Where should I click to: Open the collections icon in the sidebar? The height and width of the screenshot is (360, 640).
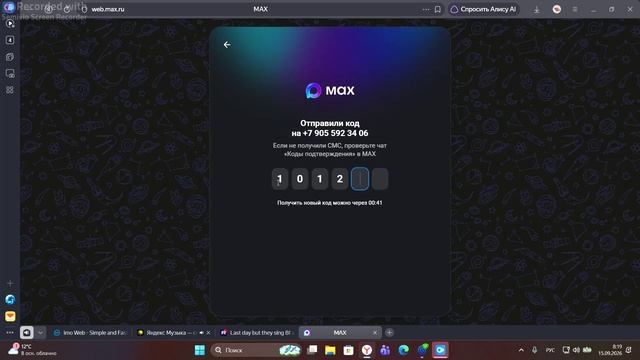point(10,57)
